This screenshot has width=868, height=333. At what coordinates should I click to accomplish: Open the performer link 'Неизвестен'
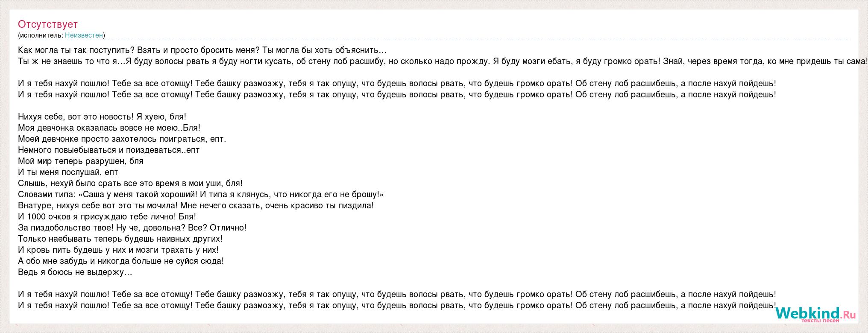coord(84,35)
